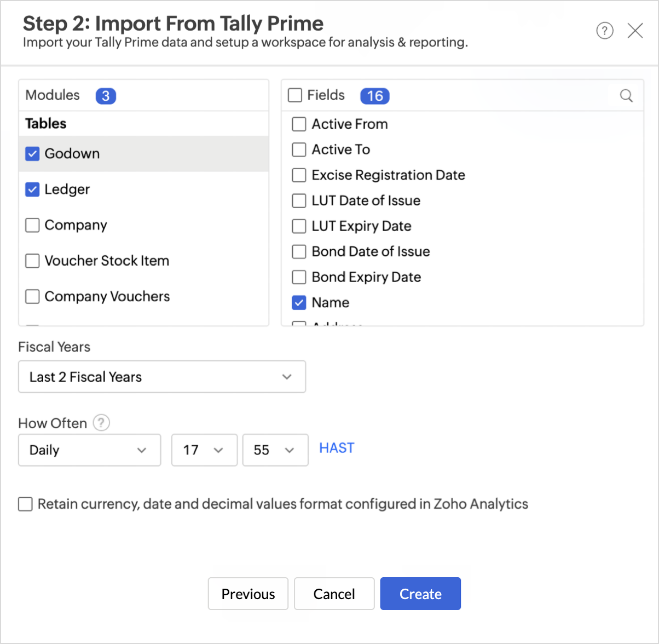Enable the Company table checkbox
This screenshot has width=659, height=644.
point(32,225)
